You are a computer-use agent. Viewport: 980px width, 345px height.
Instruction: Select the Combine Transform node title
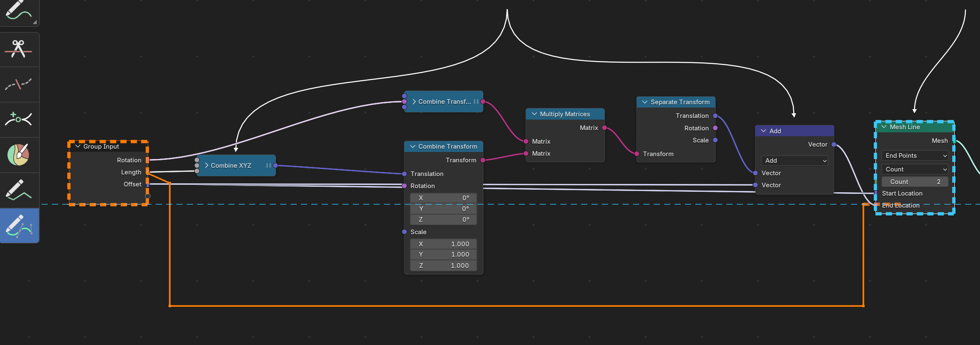coord(448,146)
